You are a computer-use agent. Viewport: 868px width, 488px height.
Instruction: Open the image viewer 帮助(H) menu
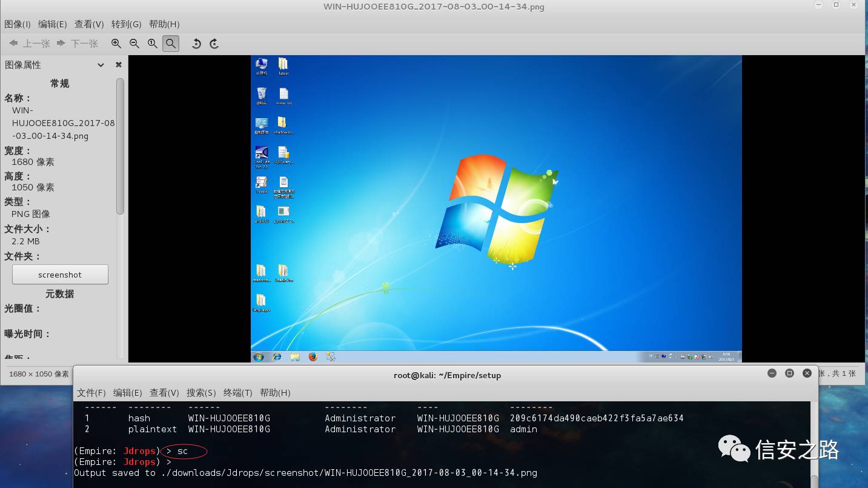point(164,24)
